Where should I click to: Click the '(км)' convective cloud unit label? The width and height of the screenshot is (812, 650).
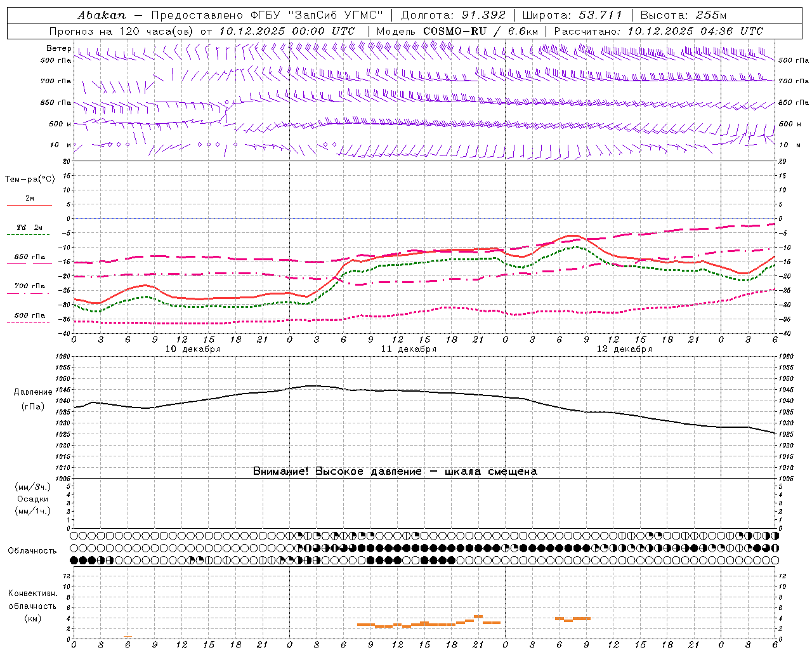pos(32,618)
